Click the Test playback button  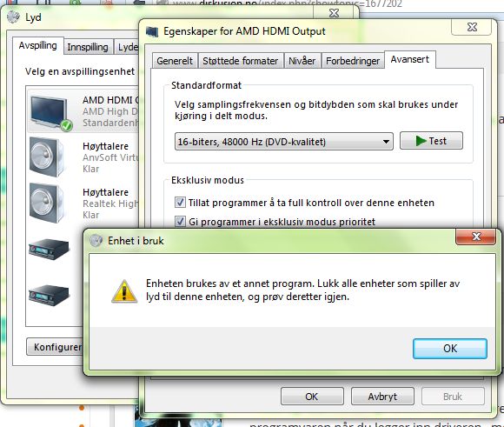(431, 141)
